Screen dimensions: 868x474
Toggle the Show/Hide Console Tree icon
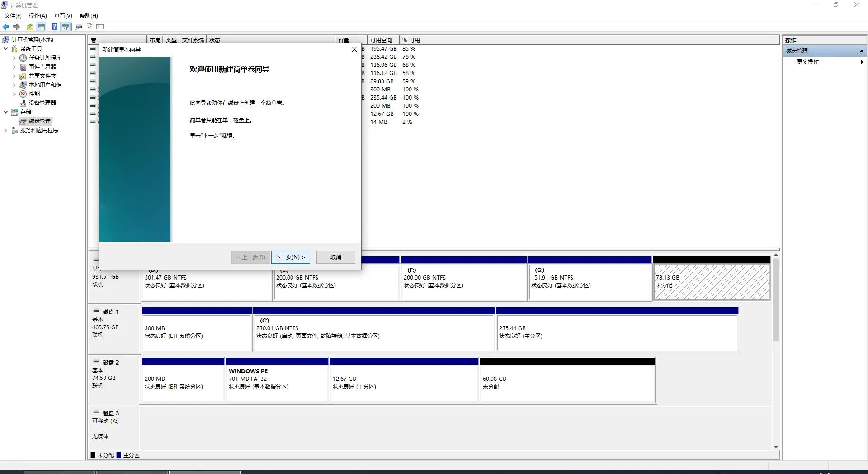(x=41, y=27)
